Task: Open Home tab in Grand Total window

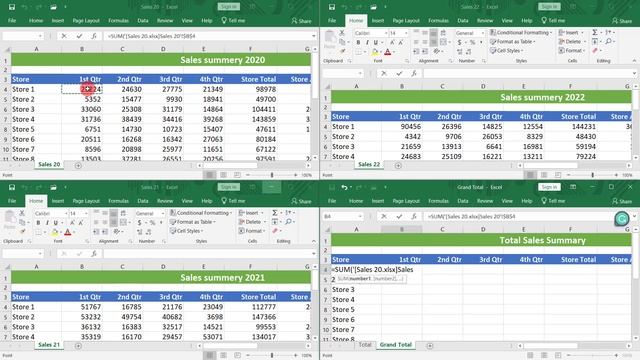Action: pyautogui.click(x=356, y=201)
